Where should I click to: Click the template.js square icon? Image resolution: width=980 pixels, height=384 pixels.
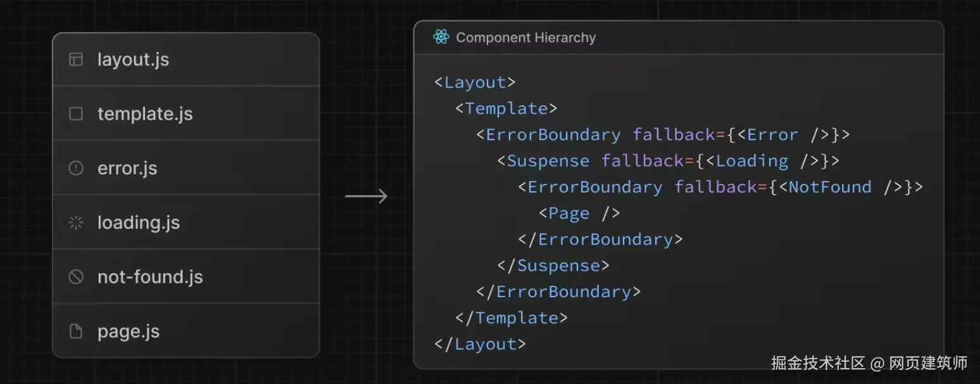click(76, 114)
